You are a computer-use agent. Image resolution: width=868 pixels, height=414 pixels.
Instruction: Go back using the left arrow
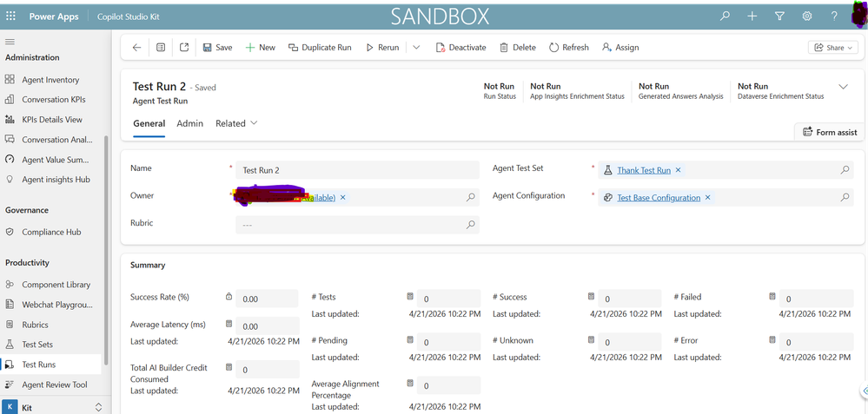pos(136,48)
